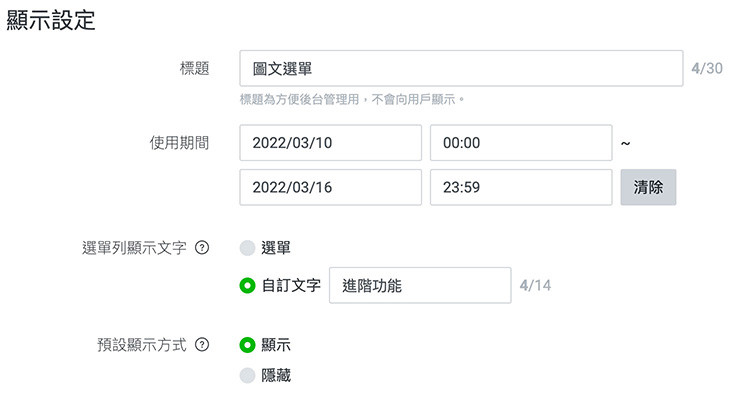Viewport: 733px width, 411px height.
Task: Switch default display to 隱藏
Action: (248, 375)
